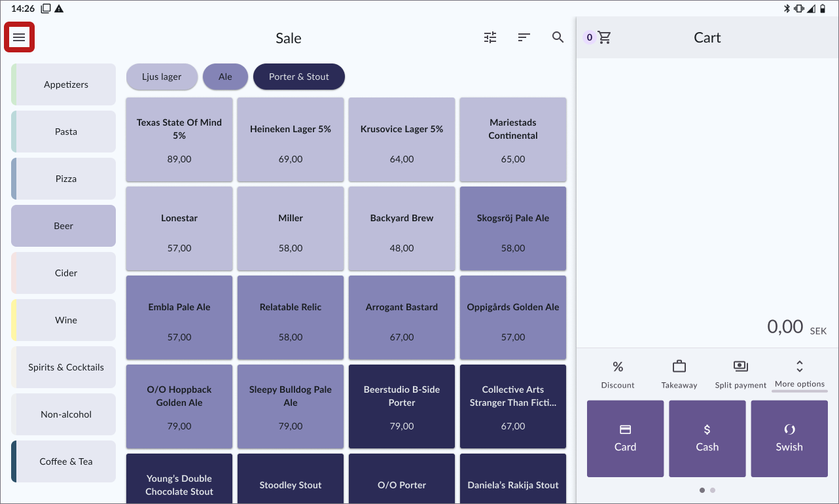Viewport: 839px width, 504px height.
Task: Open the filter settings sliders icon
Action: (490, 37)
